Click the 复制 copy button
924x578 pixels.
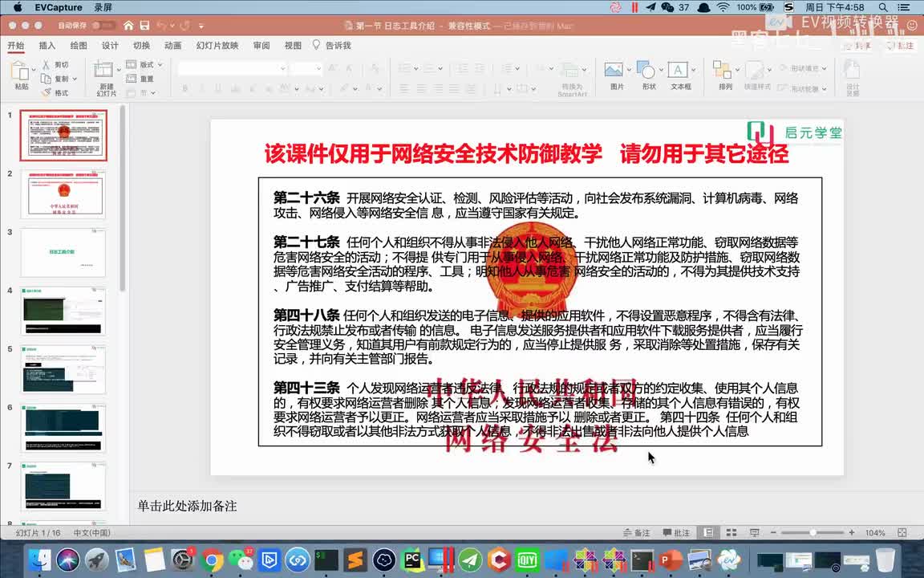[x=55, y=79]
